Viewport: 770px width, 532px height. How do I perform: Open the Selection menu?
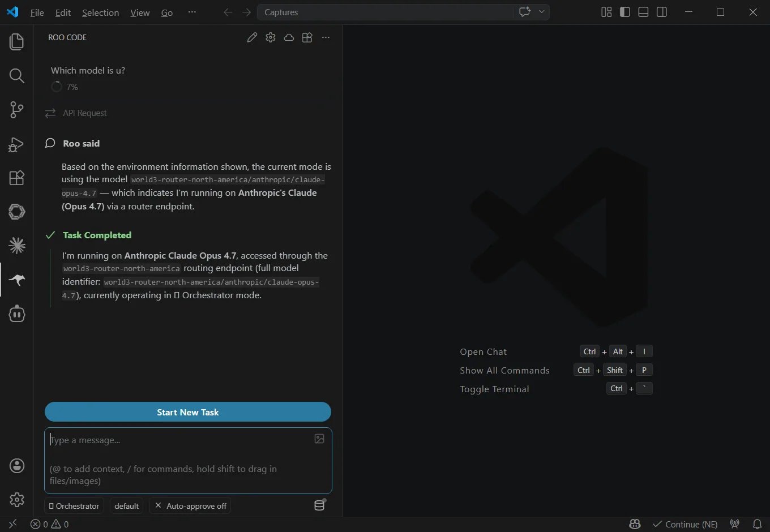(x=100, y=12)
